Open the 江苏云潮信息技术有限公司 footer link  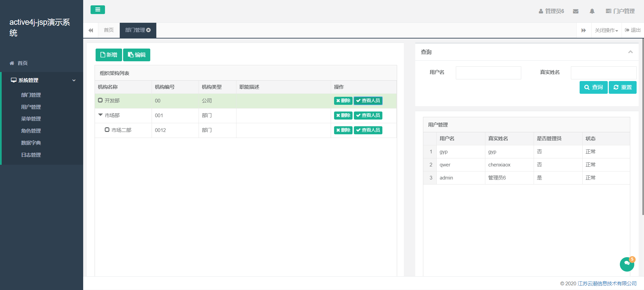[607, 284]
